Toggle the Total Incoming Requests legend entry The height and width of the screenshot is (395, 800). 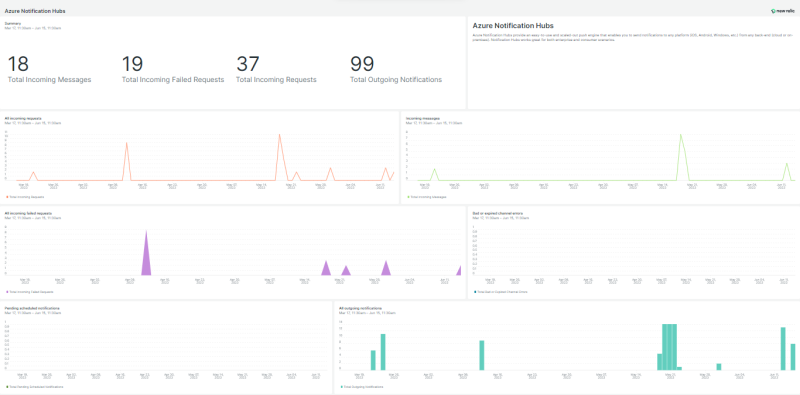tap(25, 196)
